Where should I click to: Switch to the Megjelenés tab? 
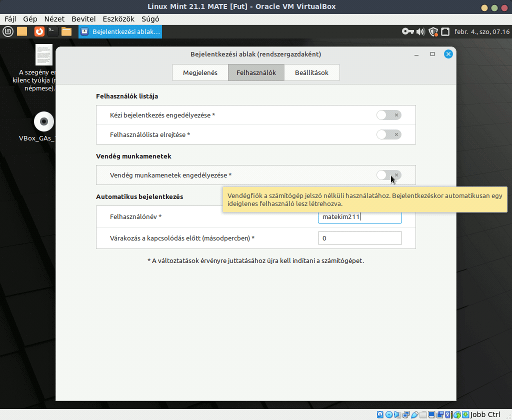200,72
